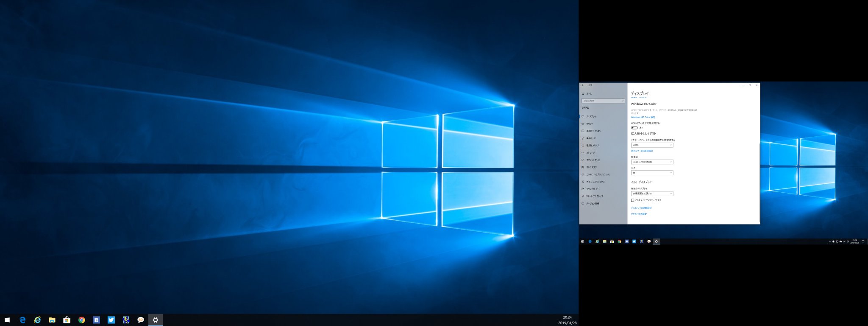Click clock showing 20:24 on large display
868x326 pixels.
tap(567, 320)
